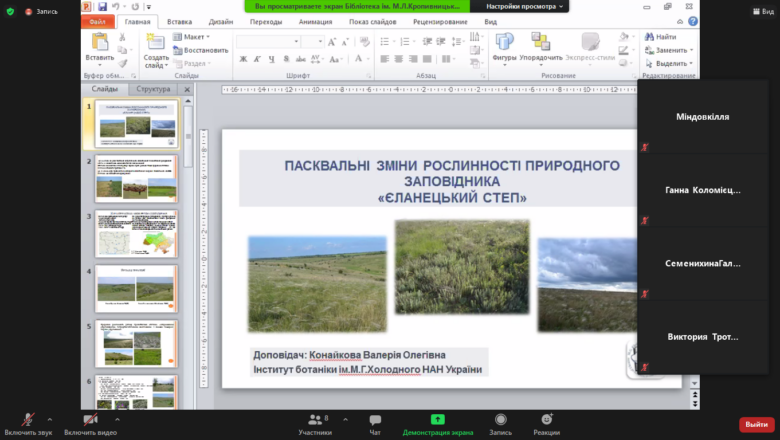Unmute microphone with Включить звук
The width and height of the screenshot is (780, 440).
click(x=28, y=420)
